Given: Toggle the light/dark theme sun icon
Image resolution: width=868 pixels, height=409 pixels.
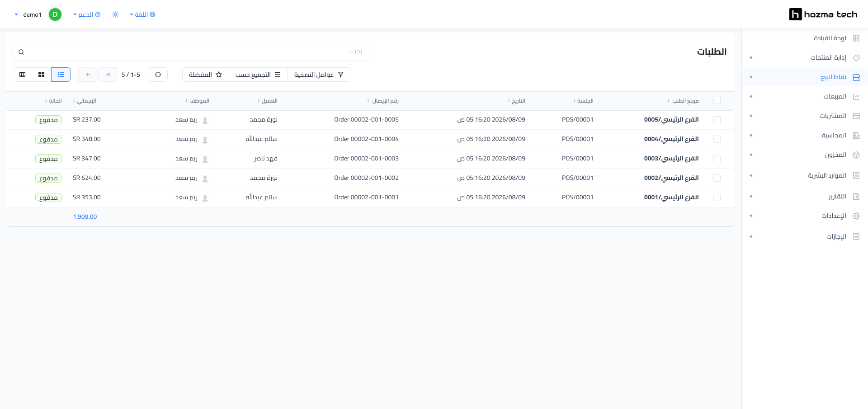Looking at the screenshot, I should [115, 14].
